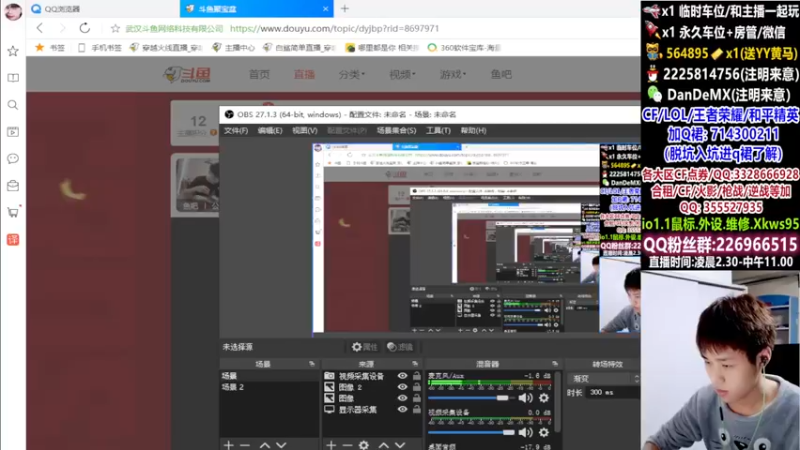Open the 手机书签 bookmark
The width and height of the screenshot is (800, 450).
(x=100, y=48)
